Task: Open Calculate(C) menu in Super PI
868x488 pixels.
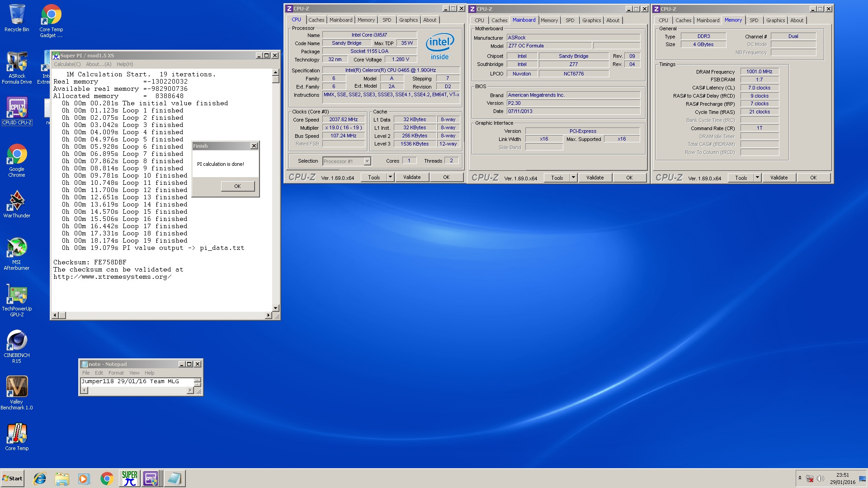Action: click(67, 64)
